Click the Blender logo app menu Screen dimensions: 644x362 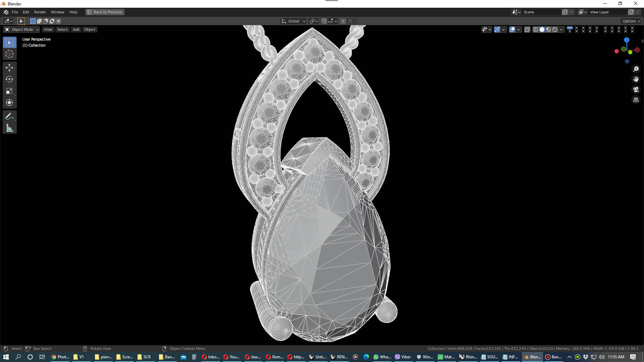pyautogui.click(x=6, y=12)
